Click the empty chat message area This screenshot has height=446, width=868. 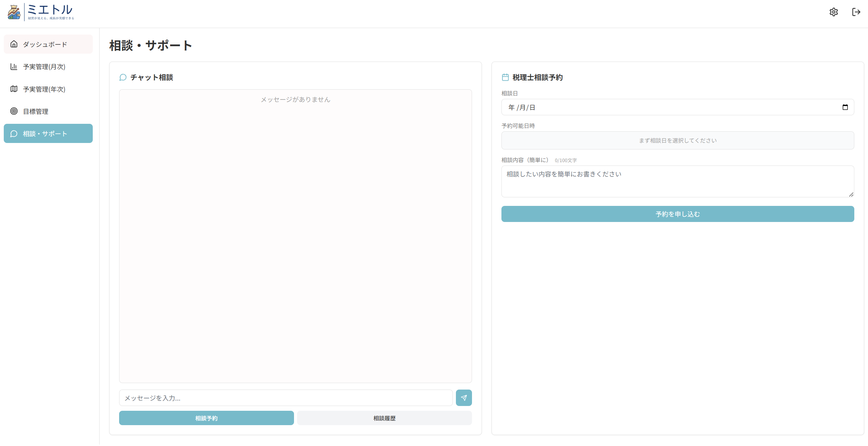pyautogui.click(x=295, y=239)
